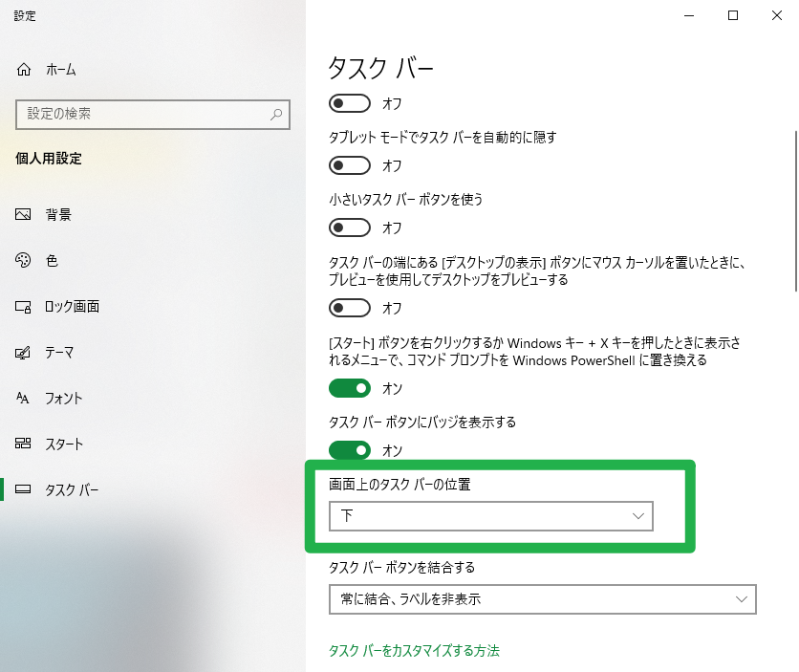Click the 背景 picture icon
799x672 pixels.
(23, 214)
